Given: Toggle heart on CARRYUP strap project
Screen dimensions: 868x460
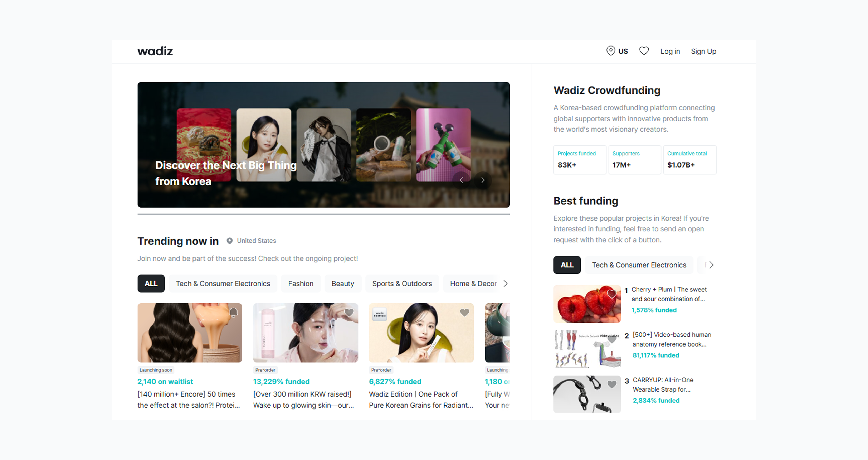Looking at the screenshot, I should [612, 384].
